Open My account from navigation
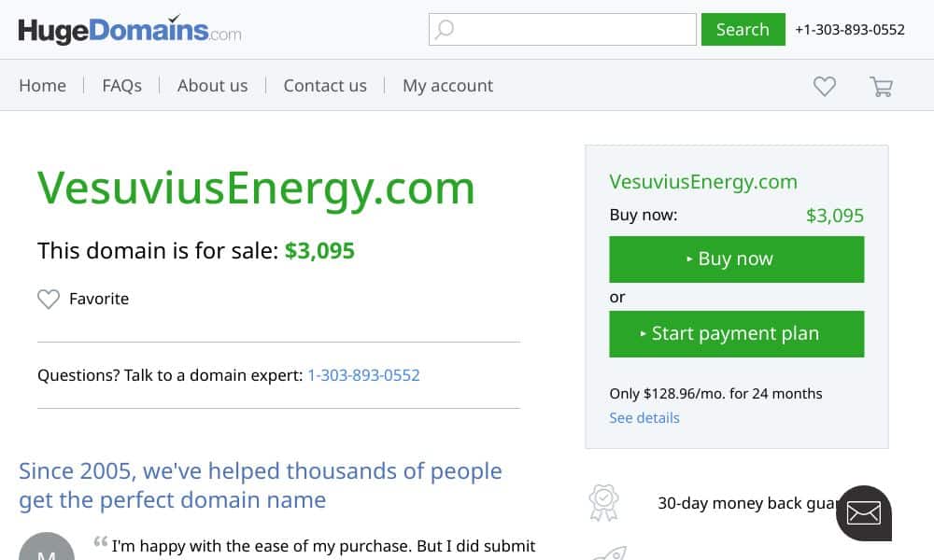This screenshot has height=560, width=934. click(x=448, y=86)
